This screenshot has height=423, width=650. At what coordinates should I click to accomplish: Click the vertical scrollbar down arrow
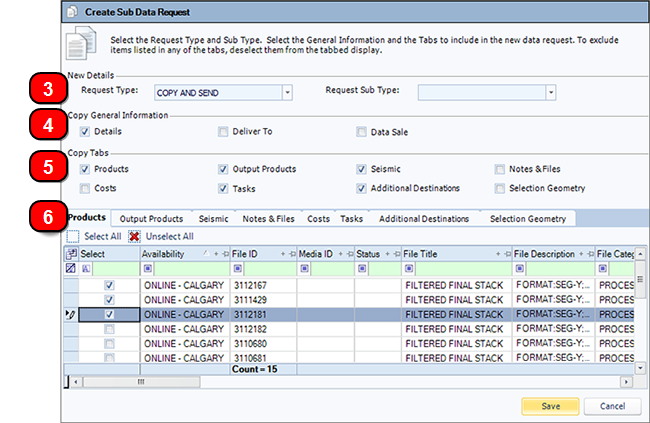[x=640, y=367]
